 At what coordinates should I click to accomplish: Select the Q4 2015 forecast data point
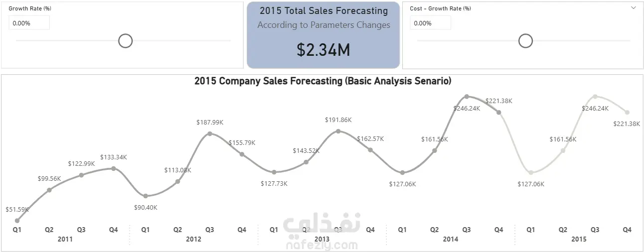click(627, 113)
